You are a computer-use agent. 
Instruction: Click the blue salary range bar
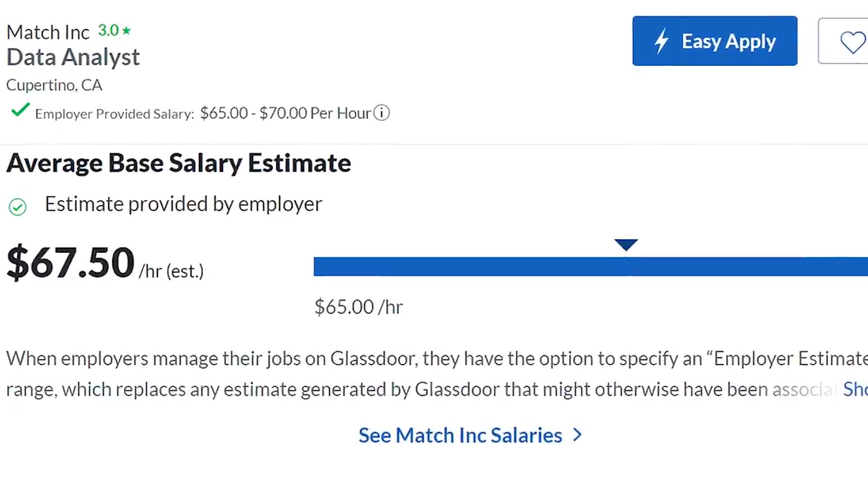pyautogui.click(x=591, y=267)
